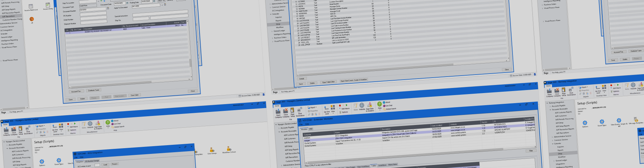Click Event Types gear in Rentway Integration window

[602, 122]
